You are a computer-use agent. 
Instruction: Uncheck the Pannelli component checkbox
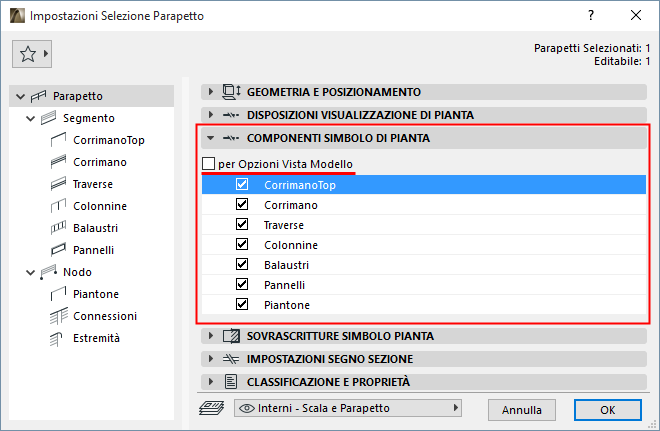pyautogui.click(x=242, y=285)
